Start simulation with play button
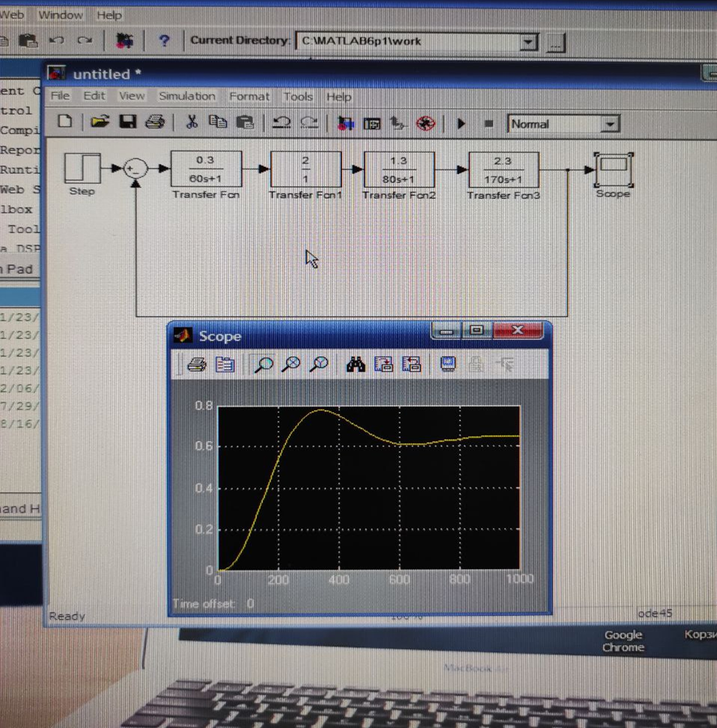Image resolution: width=717 pixels, height=728 pixels. pyautogui.click(x=461, y=124)
